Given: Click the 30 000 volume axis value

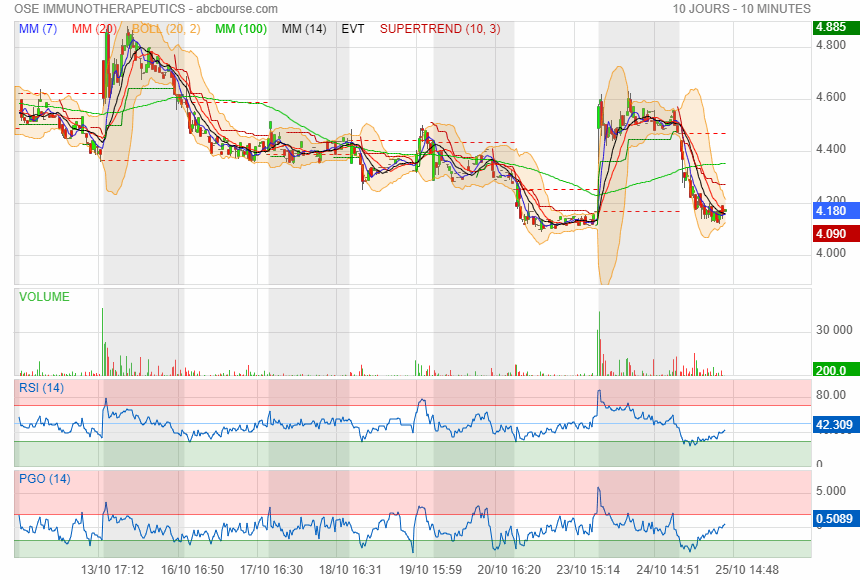Looking at the screenshot, I should coord(834,330).
